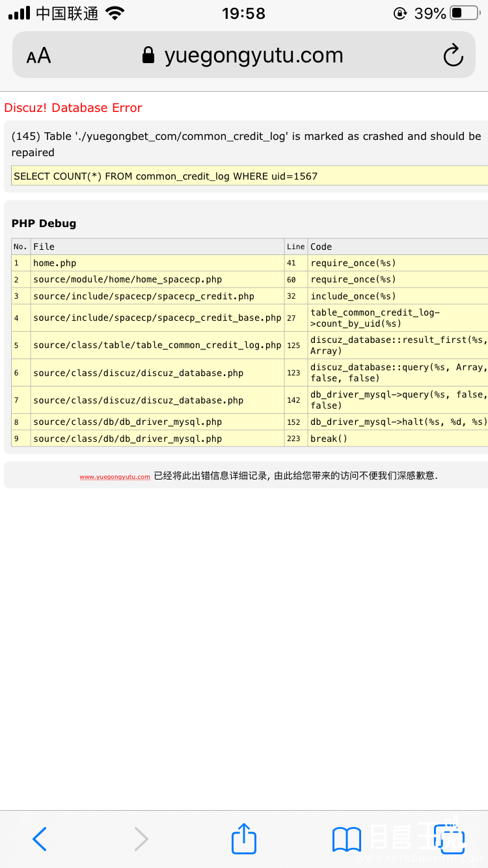The height and width of the screenshot is (868, 488).
Task: Click the home.php file cell
Action: pos(157,263)
